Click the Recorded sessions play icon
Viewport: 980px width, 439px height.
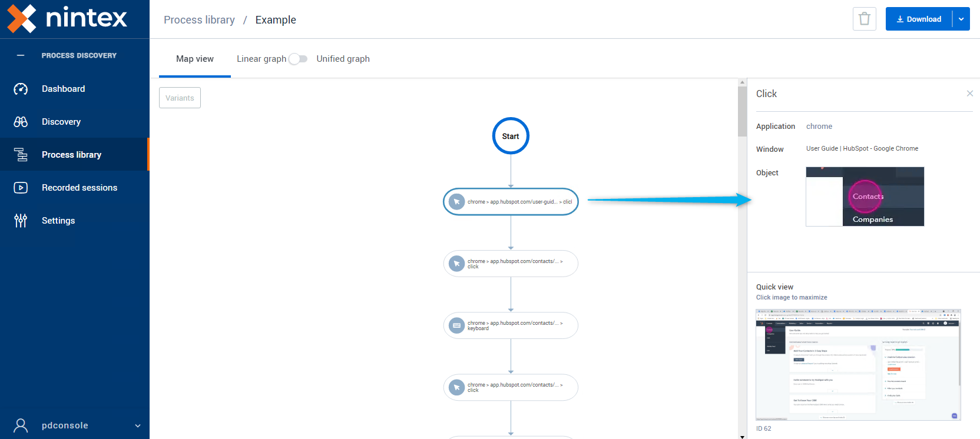coord(21,188)
